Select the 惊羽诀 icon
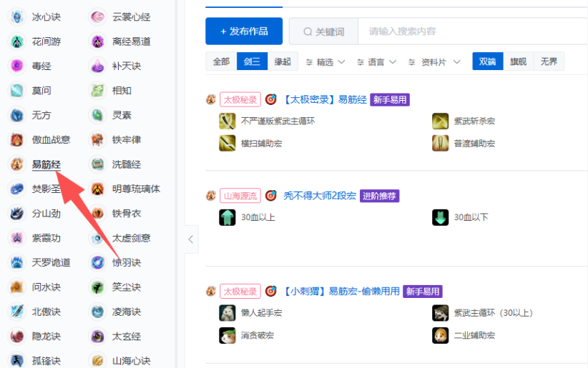Viewport: 588px width, 368px height. 97,262
